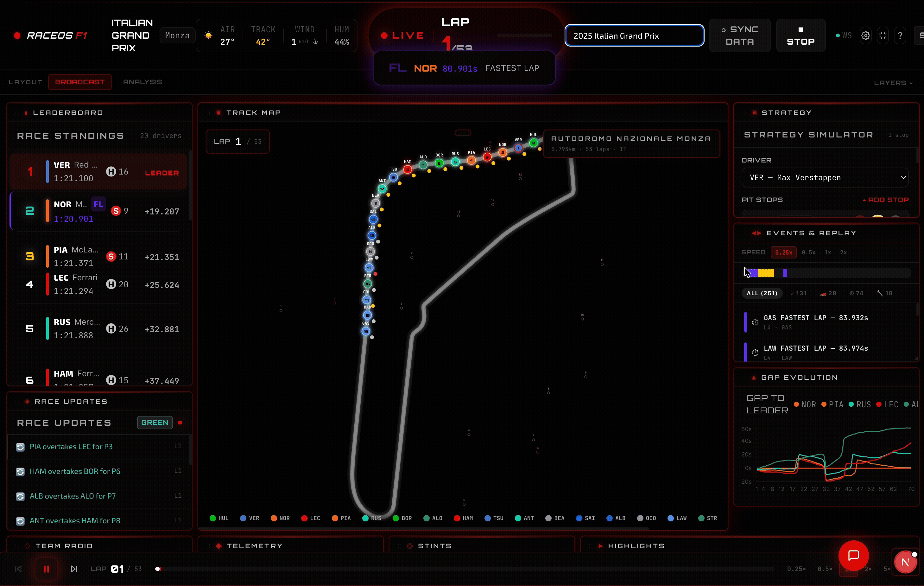Click the Team Radio panel diamond icon
Image resolution: width=924 pixels, height=586 pixels.
pos(27,546)
